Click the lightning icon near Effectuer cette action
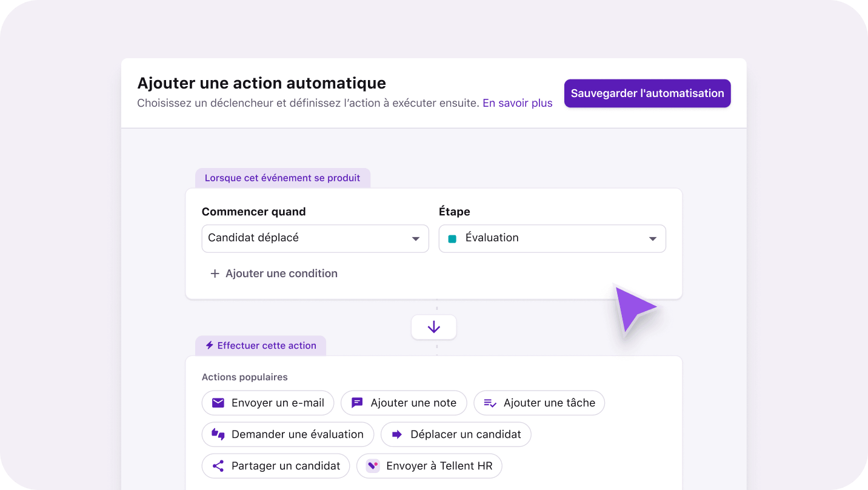 click(209, 345)
